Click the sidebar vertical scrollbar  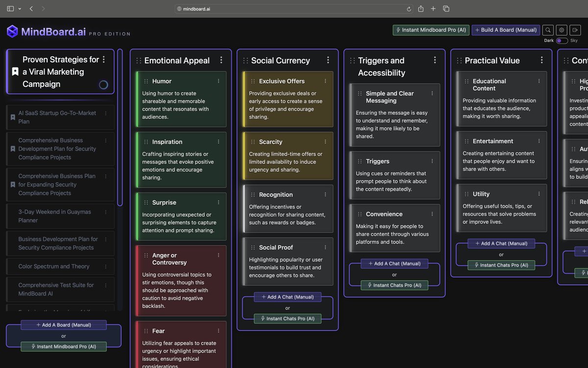pyautogui.click(x=120, y=128)
